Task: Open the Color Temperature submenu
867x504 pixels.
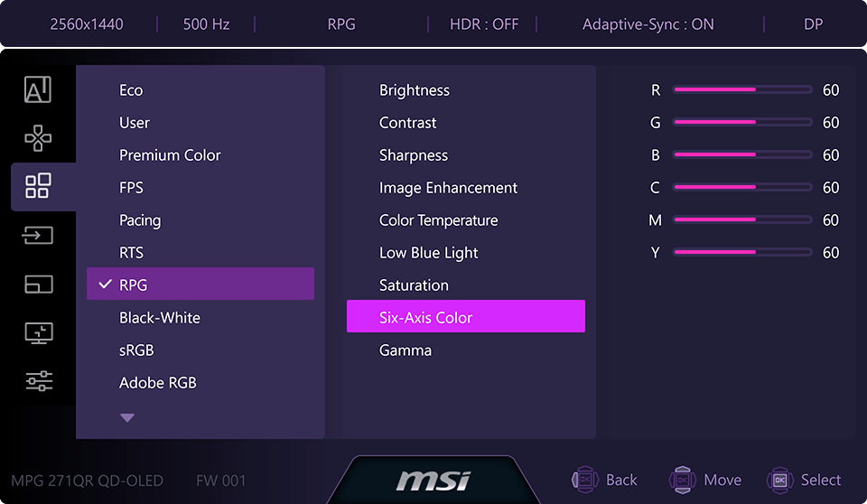Action: 438,220
